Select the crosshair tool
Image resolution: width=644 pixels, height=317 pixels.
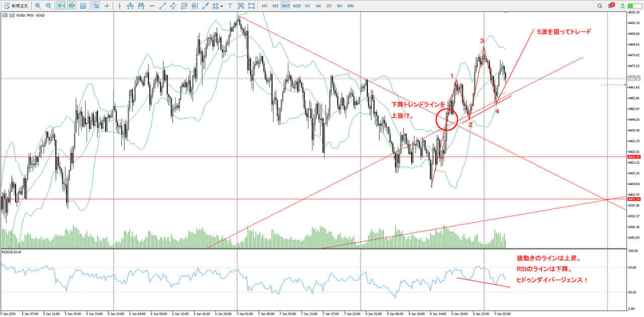[x=107, y=6]
